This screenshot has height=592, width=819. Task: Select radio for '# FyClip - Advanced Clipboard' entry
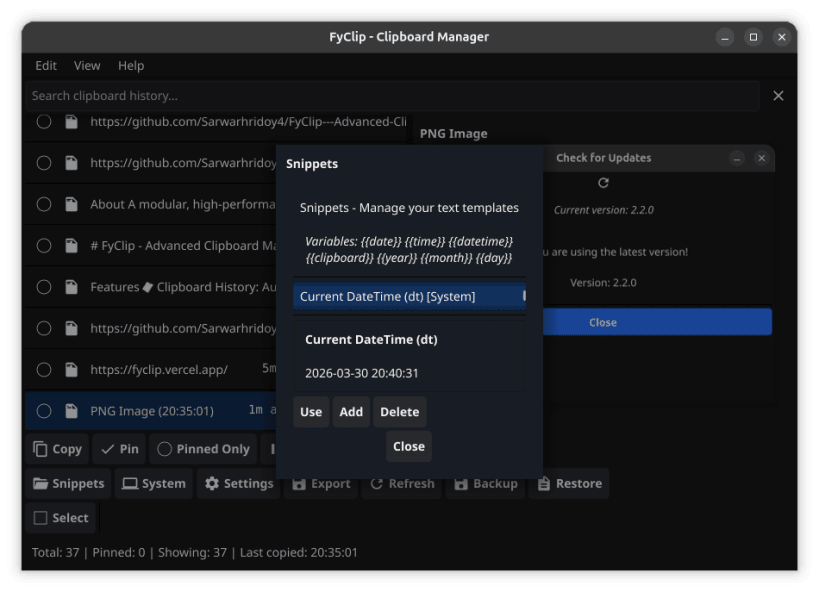[44, 246]
